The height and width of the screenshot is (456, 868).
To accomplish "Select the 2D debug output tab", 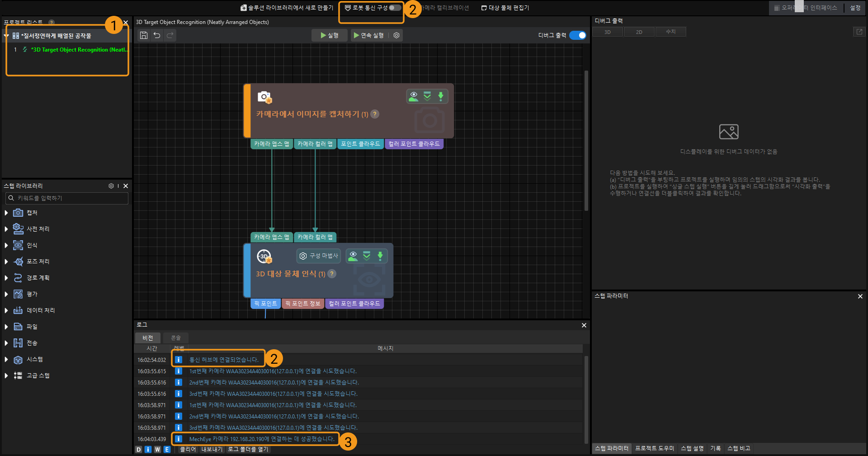I will click(x=639, y=32).
